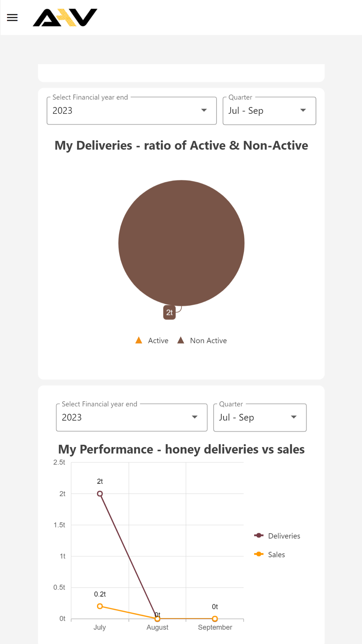Screen dimensions: 362x644
Task: Toggle Non Active legend triangle marker
Action: tap(181, 340)
